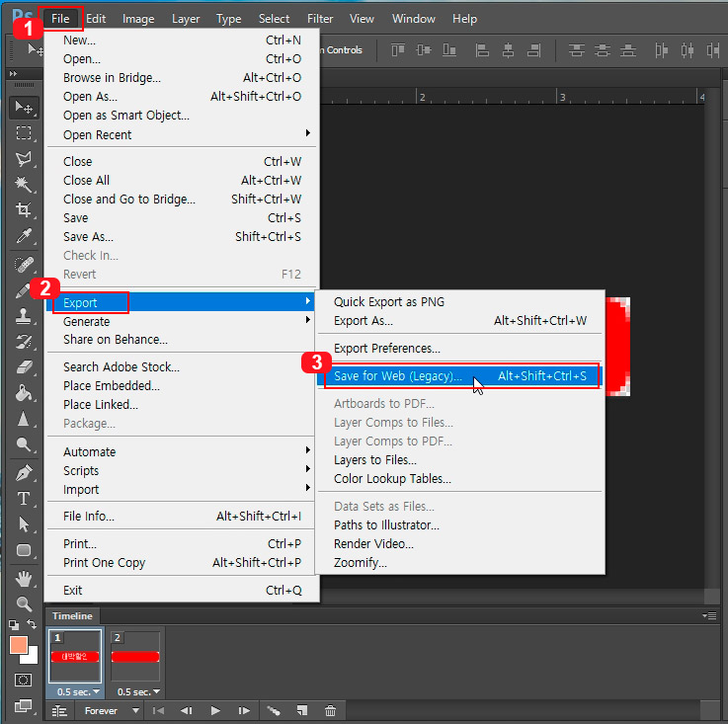Image resolution: width=728 pixels, height=724 pixels.
Task: Go to previous frame button
Action: [x=186, y=711]
